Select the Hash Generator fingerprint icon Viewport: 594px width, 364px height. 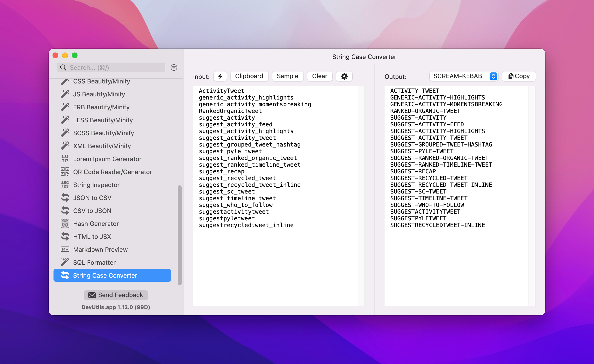coord(65,223)
